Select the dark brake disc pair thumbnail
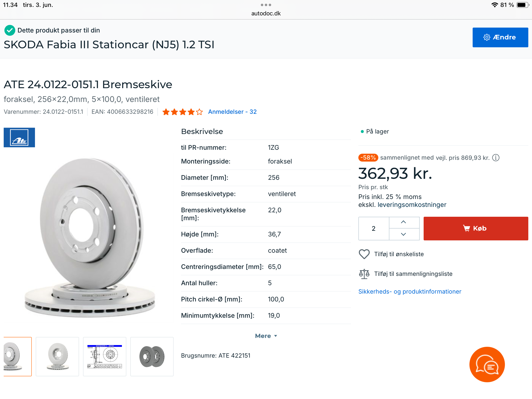Screen dimensions: 532x399 tap(152, 356)
